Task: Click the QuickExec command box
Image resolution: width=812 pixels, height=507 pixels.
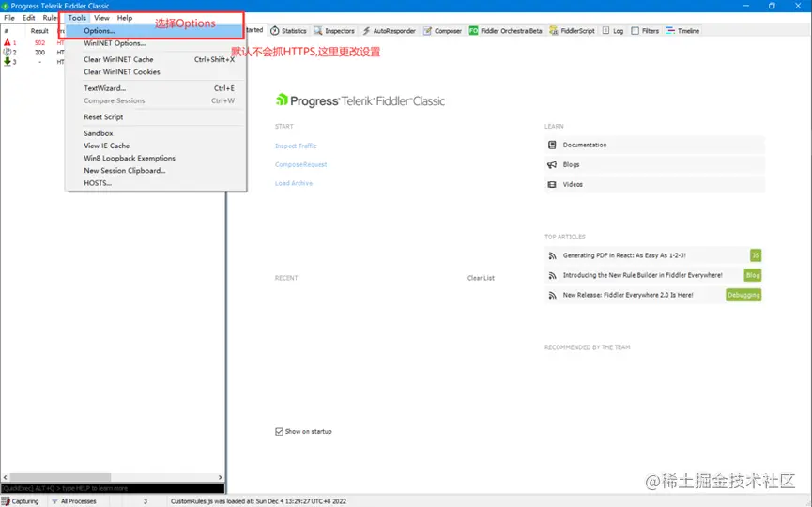Action: [x=113, y=488]
